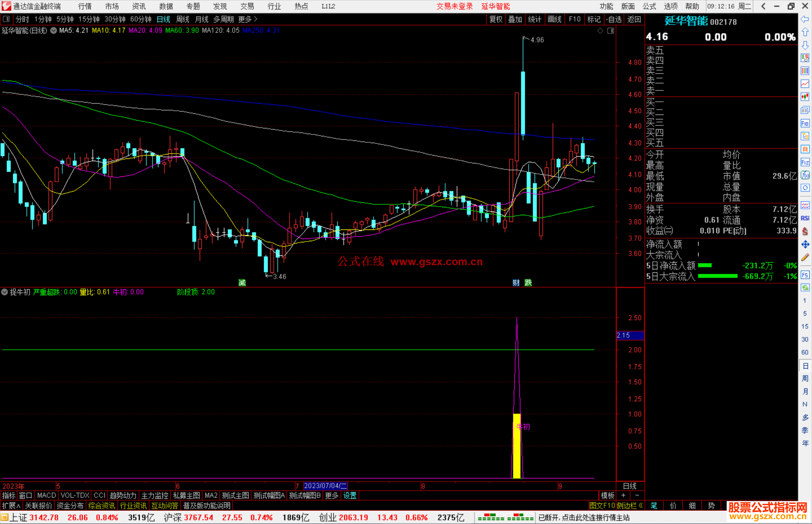Screen dimensions: 812x524
Task: Toggle the round marker beside 延华智能(日线)
Action: pos(53,30)
